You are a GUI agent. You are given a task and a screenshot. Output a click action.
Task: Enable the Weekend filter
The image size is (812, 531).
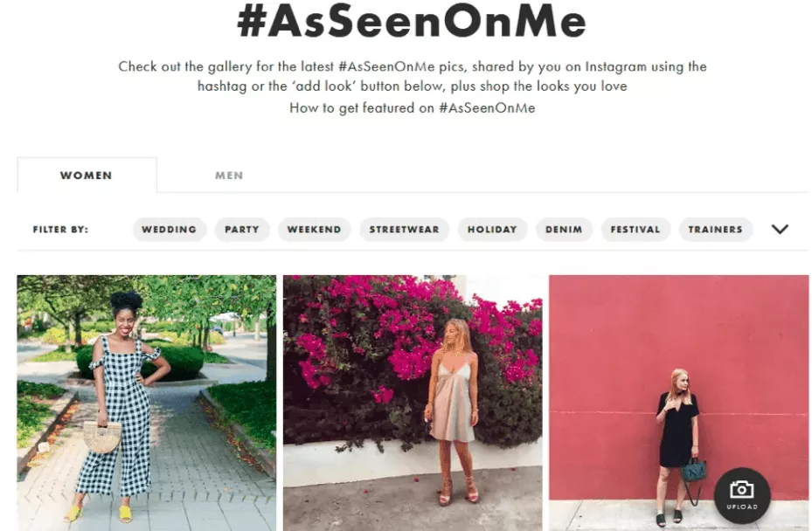(x=314, y=230)
